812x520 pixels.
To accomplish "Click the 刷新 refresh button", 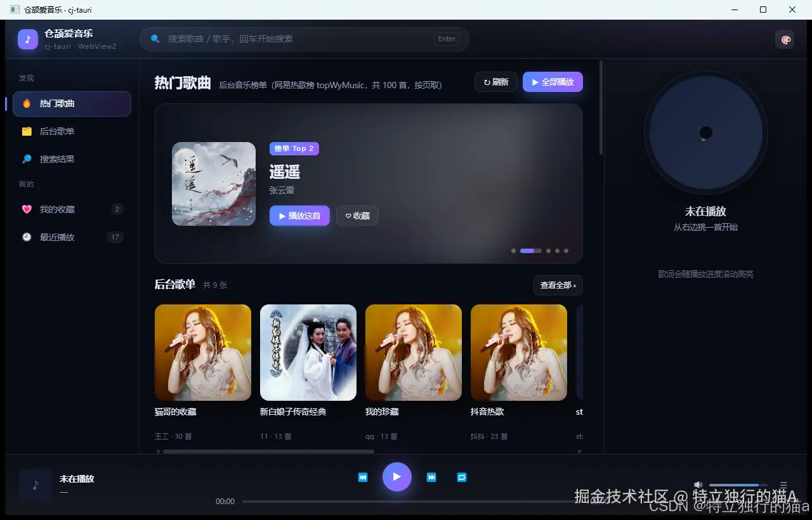I will (496, 82).
